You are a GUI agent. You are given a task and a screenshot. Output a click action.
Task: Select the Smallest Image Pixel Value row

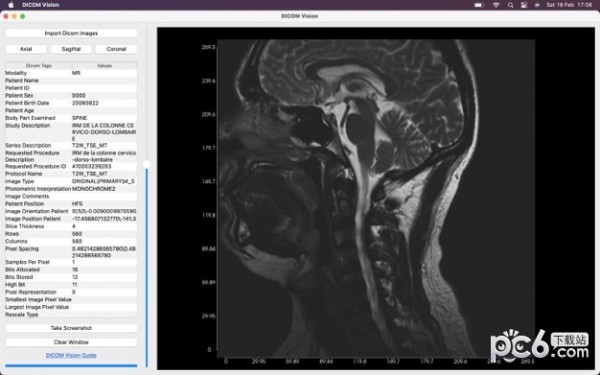[x=71, y=300]
